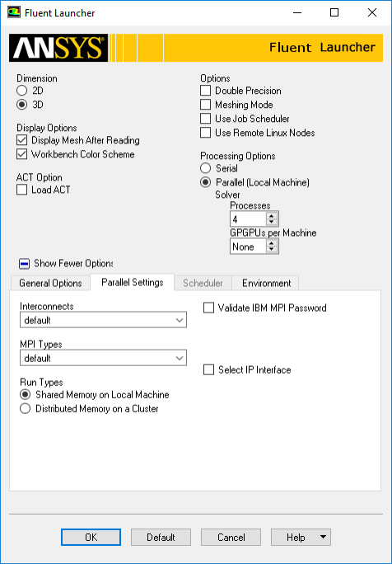Choose Serial processing option
Screen dimensions: 392x564
point(206,168)
